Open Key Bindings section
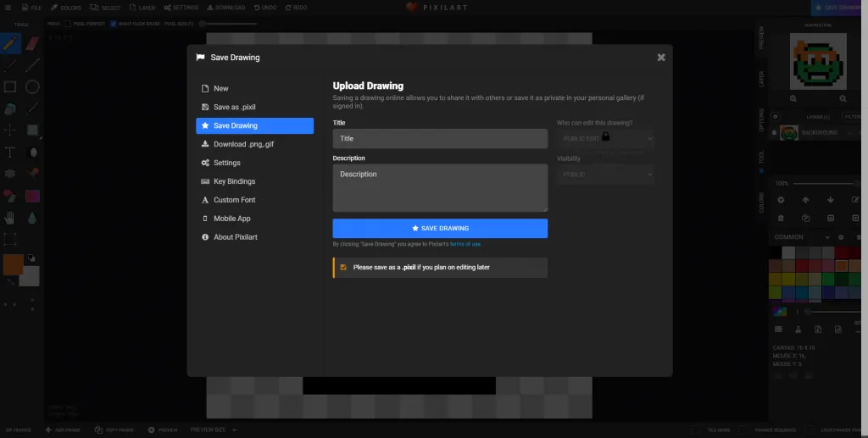 [x=254, y=181]
